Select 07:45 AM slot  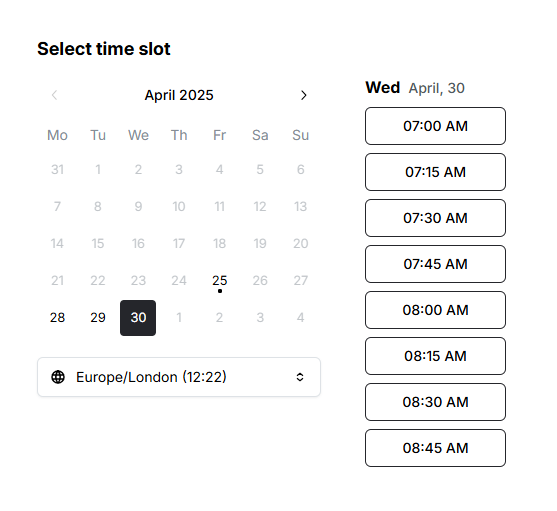[x=435, y=264]
